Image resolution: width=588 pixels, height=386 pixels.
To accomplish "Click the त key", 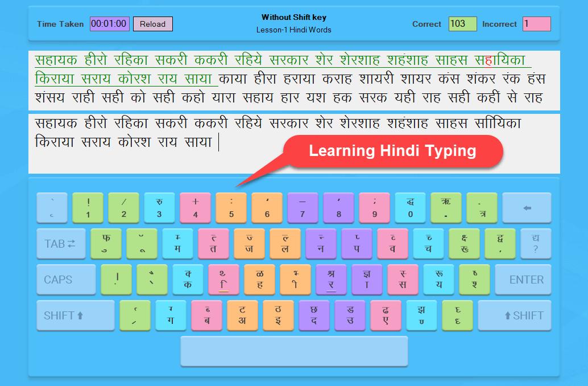I will (213, 244).
